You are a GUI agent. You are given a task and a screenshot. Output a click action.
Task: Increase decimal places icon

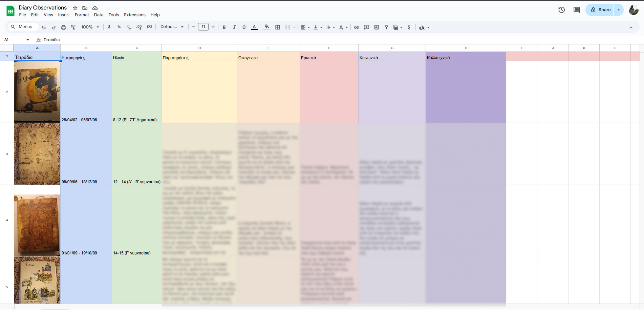[139, 27]
